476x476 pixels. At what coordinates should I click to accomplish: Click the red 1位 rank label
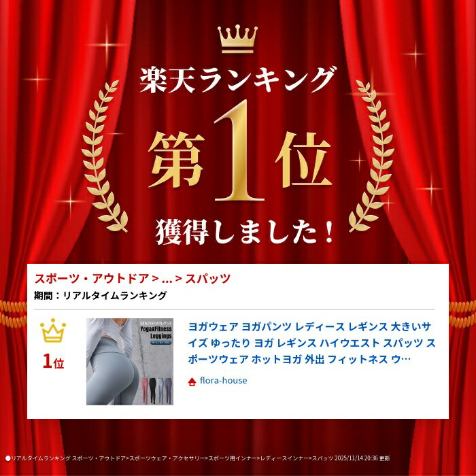tap(54, 362)
